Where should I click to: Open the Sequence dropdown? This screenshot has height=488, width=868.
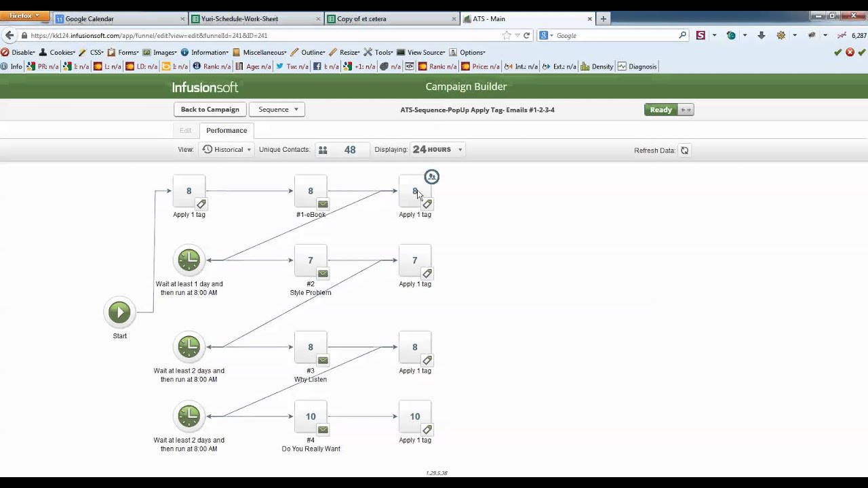(277, 110)
